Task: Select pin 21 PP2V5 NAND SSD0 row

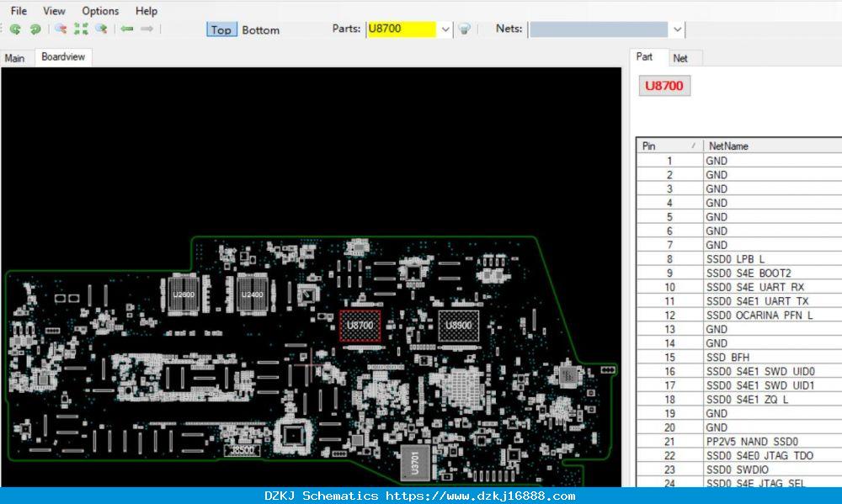Action: (x=739, y=441)
